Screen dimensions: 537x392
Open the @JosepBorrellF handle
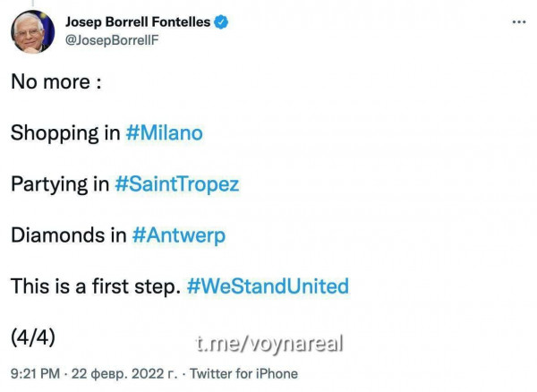point(112,40)
